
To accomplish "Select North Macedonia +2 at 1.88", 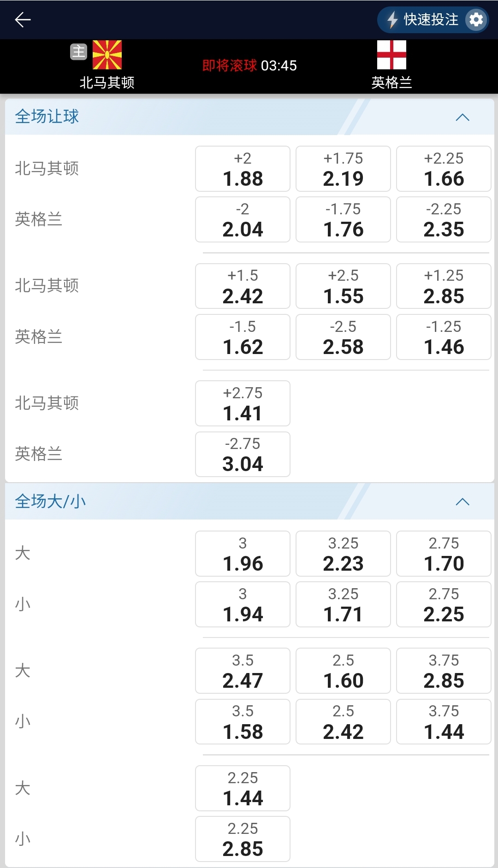I will coord(243,169).
